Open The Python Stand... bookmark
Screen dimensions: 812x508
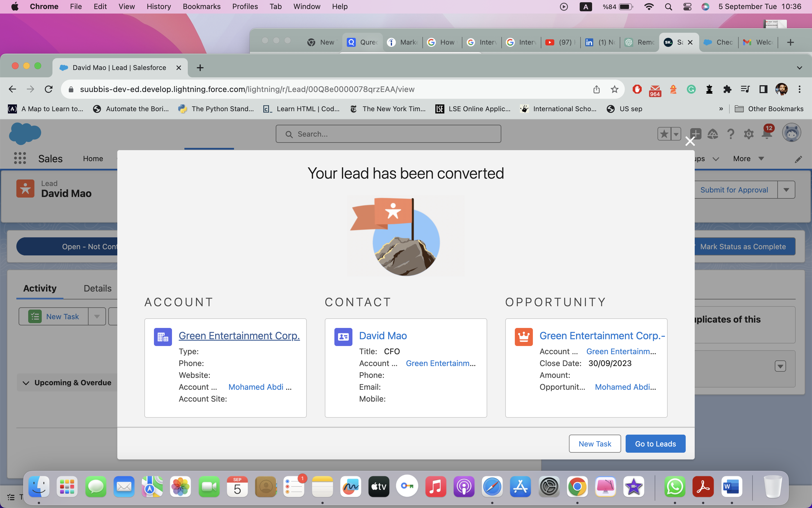click(216, 109)
